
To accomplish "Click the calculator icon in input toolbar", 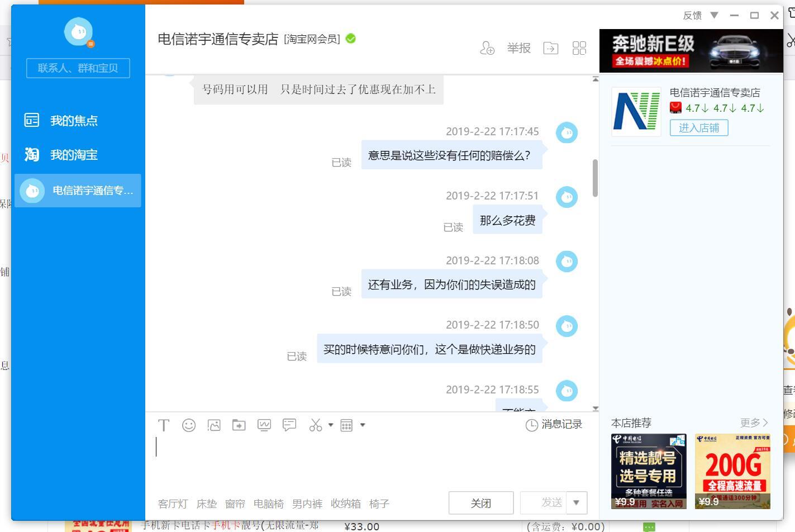I will point(346,425).
